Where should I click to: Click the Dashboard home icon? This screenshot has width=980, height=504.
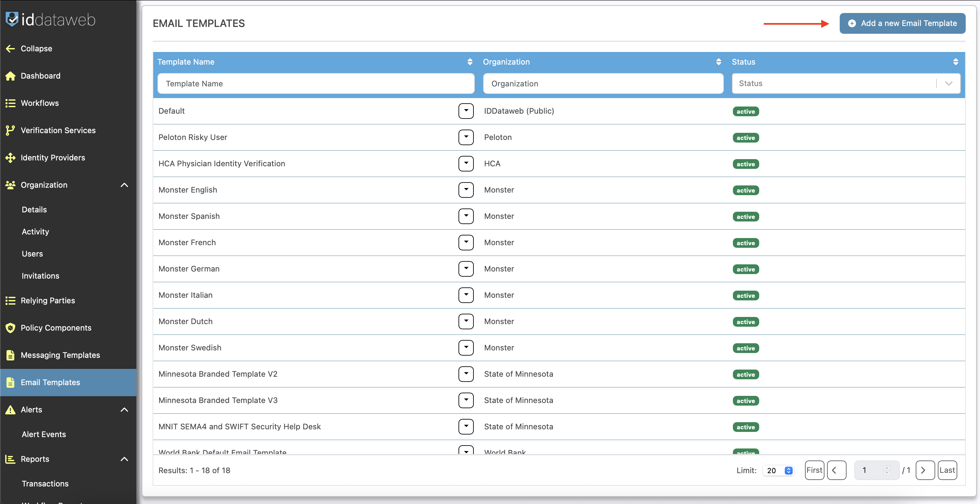(x=10, y=76)
